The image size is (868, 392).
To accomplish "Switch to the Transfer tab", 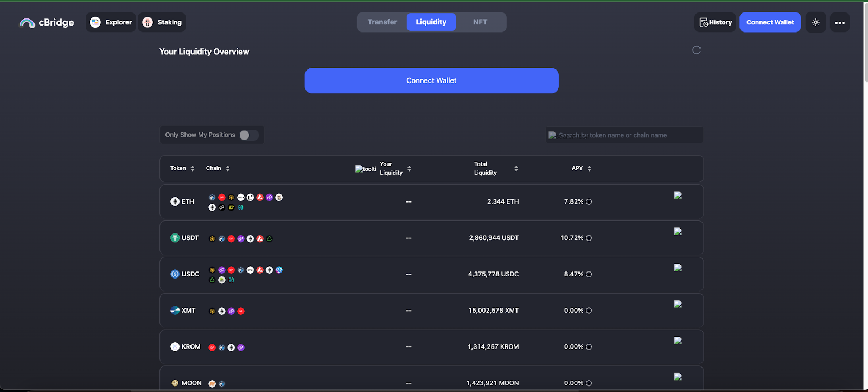I will coord(382,22).
